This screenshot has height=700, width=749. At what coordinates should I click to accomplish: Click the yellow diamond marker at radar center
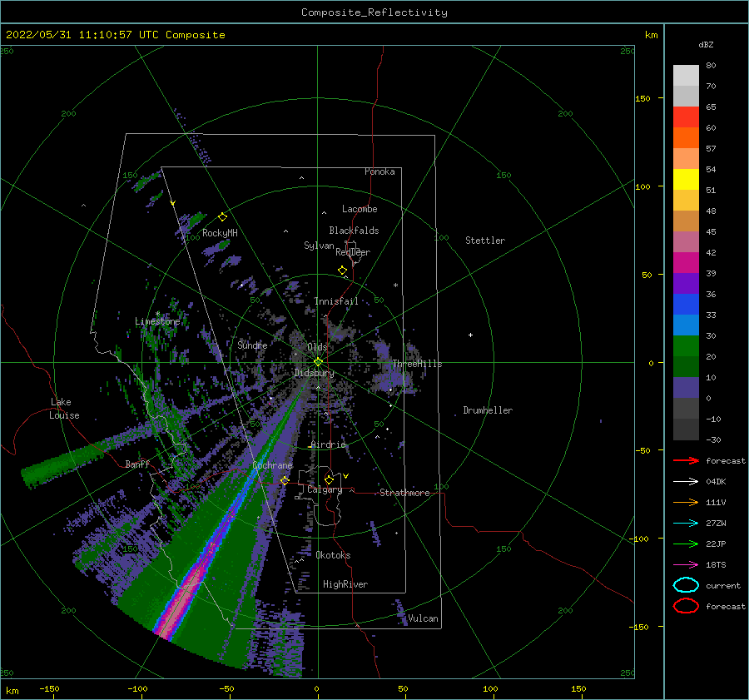[318, 362]
